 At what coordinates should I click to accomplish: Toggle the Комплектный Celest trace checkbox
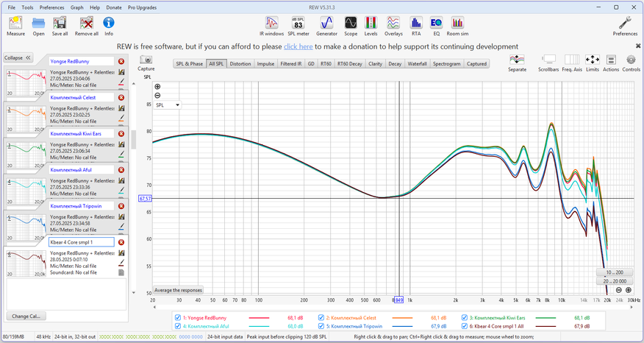coord(321,318)
